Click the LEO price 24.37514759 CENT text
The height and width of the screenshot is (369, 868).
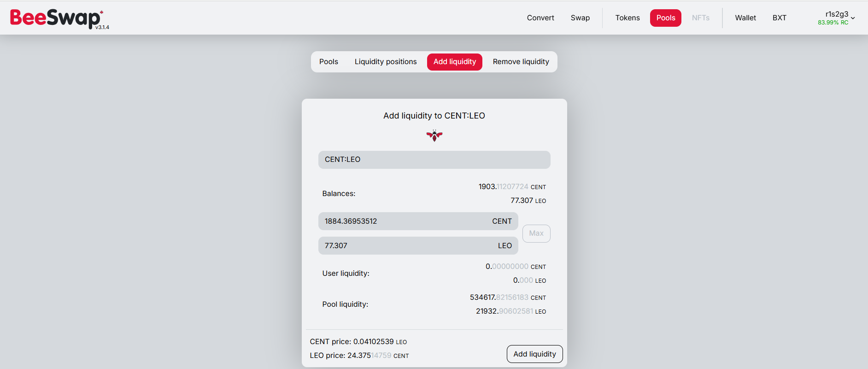[359, 356]
